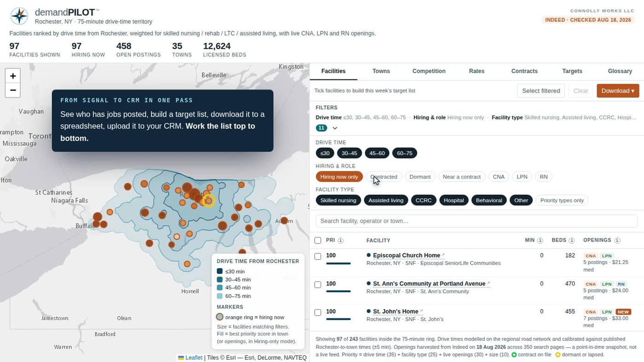Screen dimensions: 644x362
Task: Click the 30–45 min legend color swatch
Action: tap(220, 280)
